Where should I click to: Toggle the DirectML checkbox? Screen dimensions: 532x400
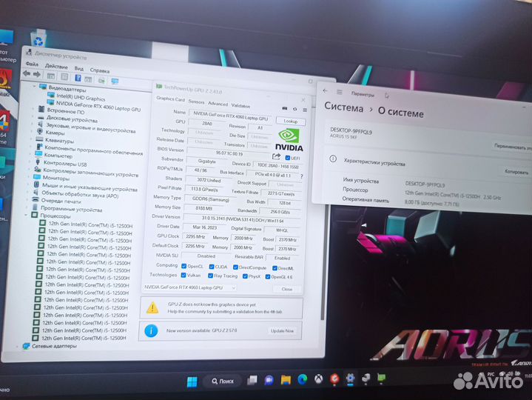click(275, 268)
